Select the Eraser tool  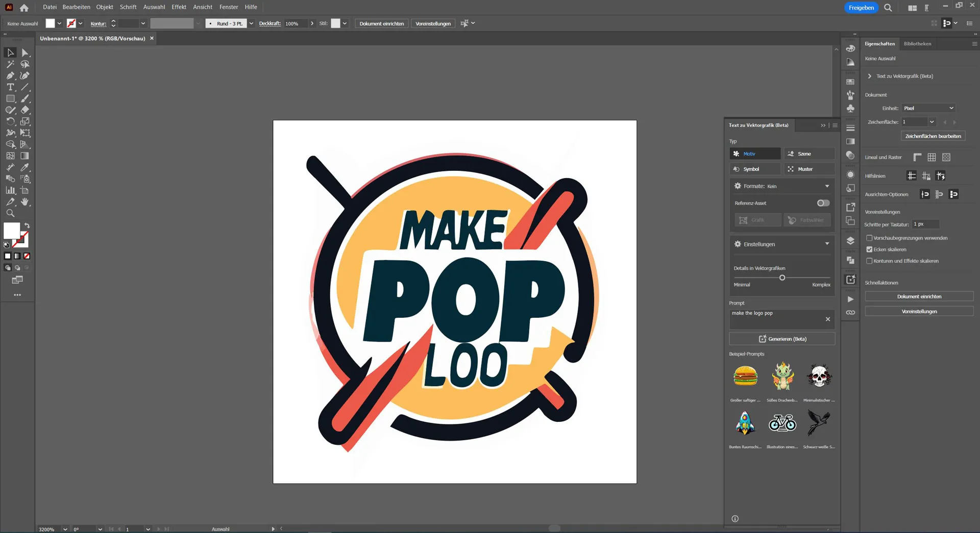tap(25, 110)
